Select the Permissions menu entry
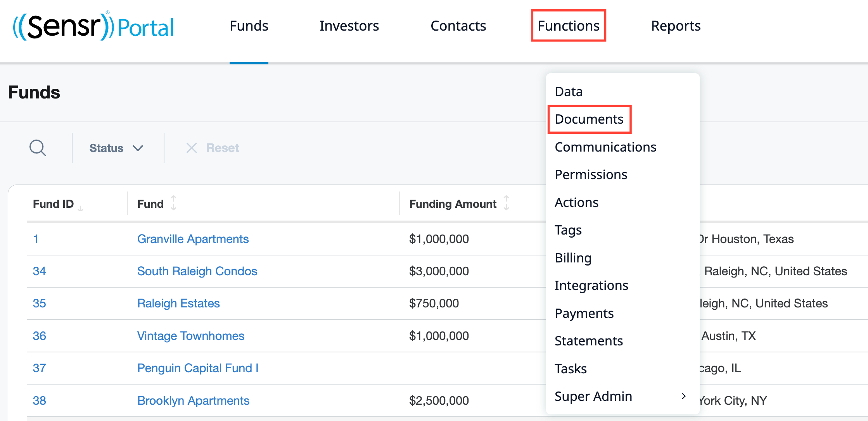The width and height of the screenshot is (868, 421). (x=591, y=174)
